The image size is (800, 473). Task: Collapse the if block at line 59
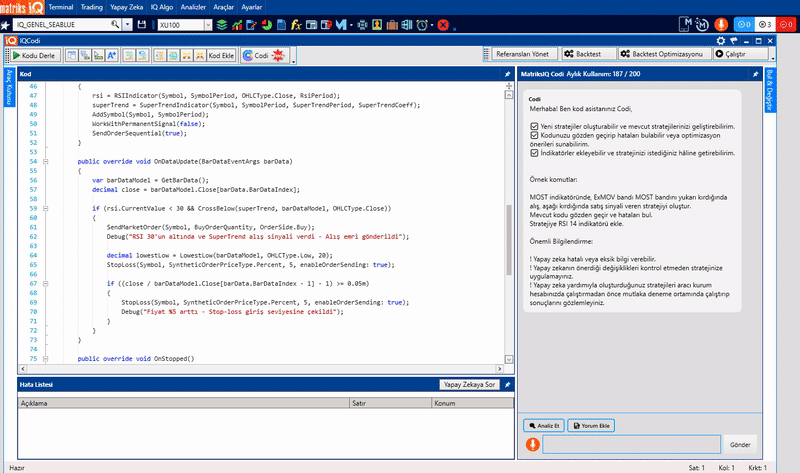click(45, 208)
